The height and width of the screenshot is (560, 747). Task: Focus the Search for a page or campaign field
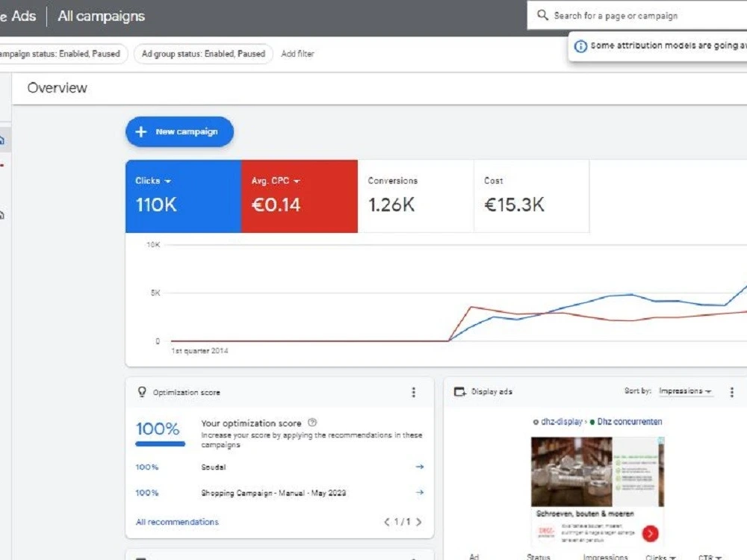(639, 15)
